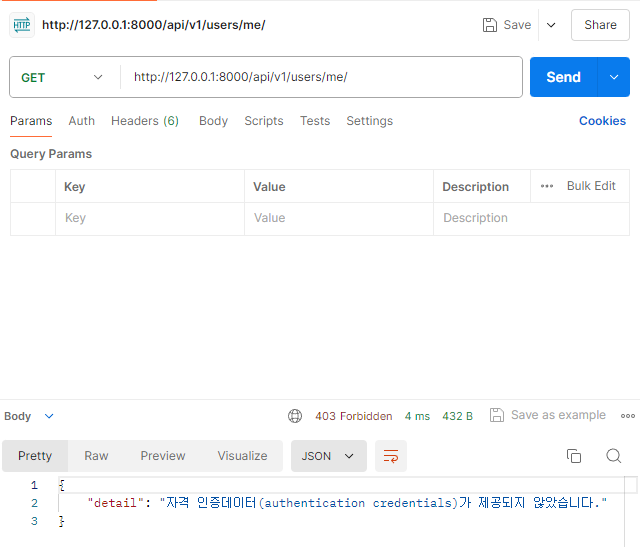Click the Save as example disk icon

(497, 415)
